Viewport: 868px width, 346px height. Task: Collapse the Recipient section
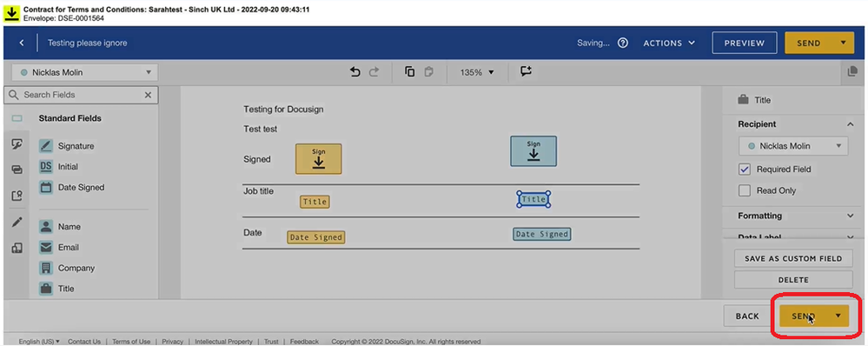851,124
